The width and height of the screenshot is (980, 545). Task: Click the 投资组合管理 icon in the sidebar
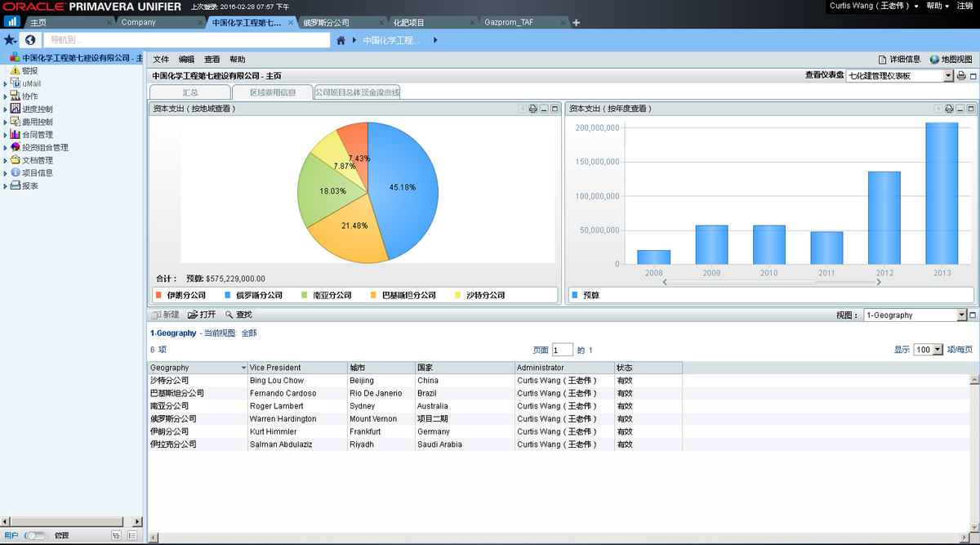point(16,147)
